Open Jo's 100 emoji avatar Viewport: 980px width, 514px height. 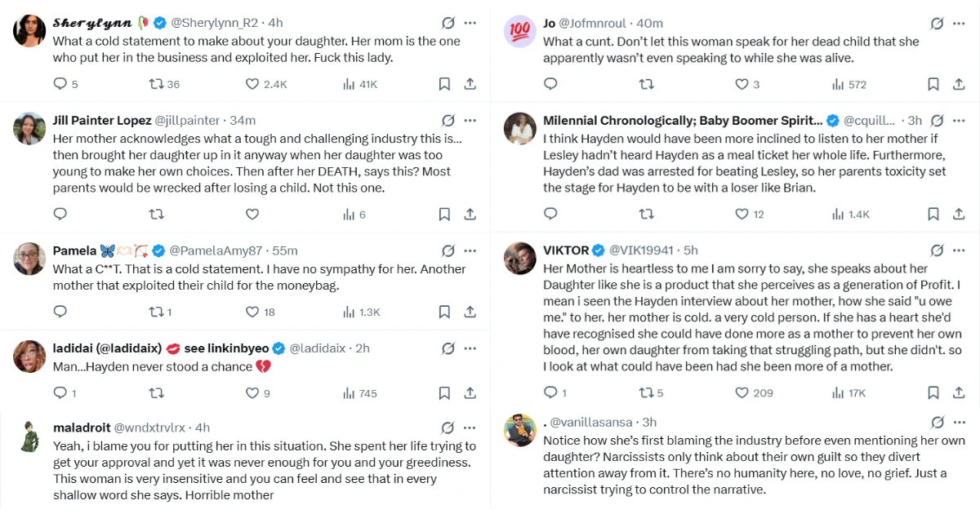coord(519,31)
